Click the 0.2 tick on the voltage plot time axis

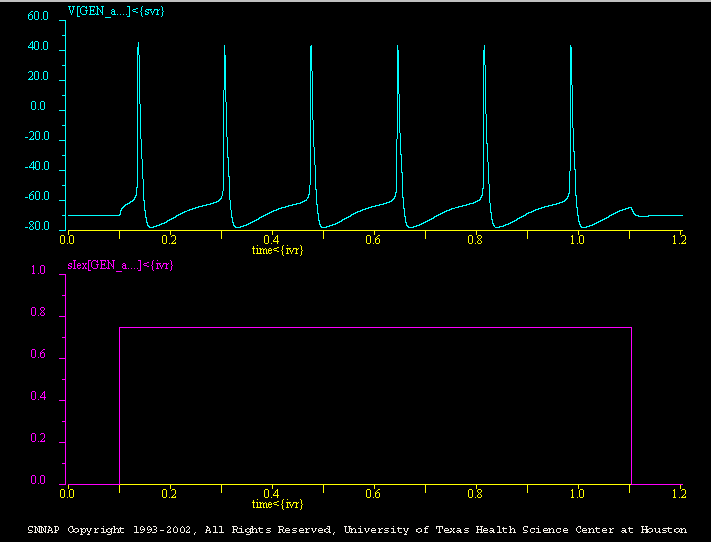[x=169, y=241]
